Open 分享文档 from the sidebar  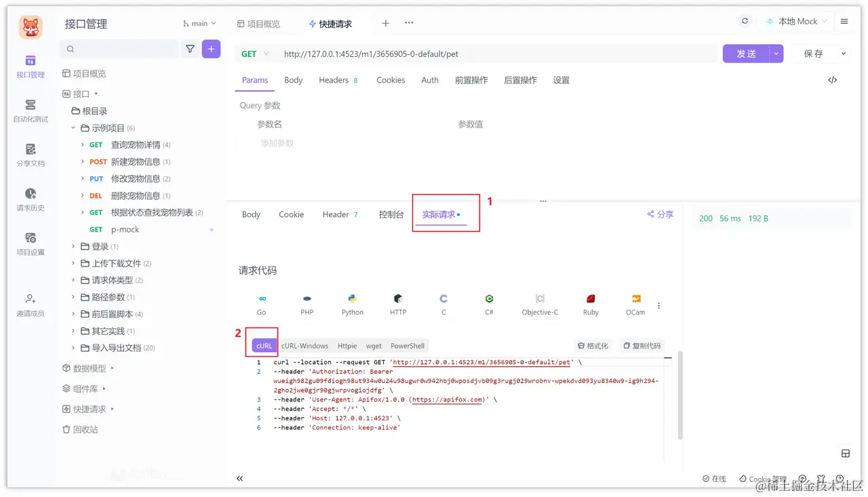[31, 155]
